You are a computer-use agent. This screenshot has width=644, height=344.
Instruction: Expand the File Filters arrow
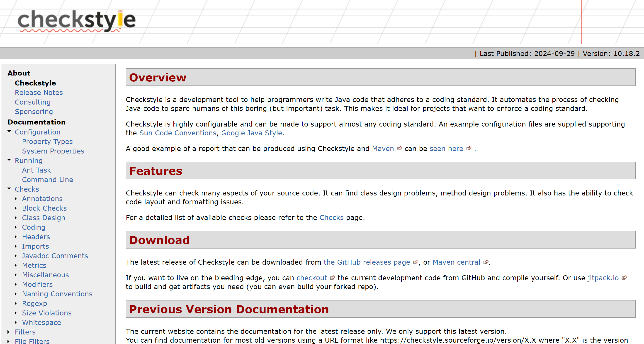pos(8,341)
